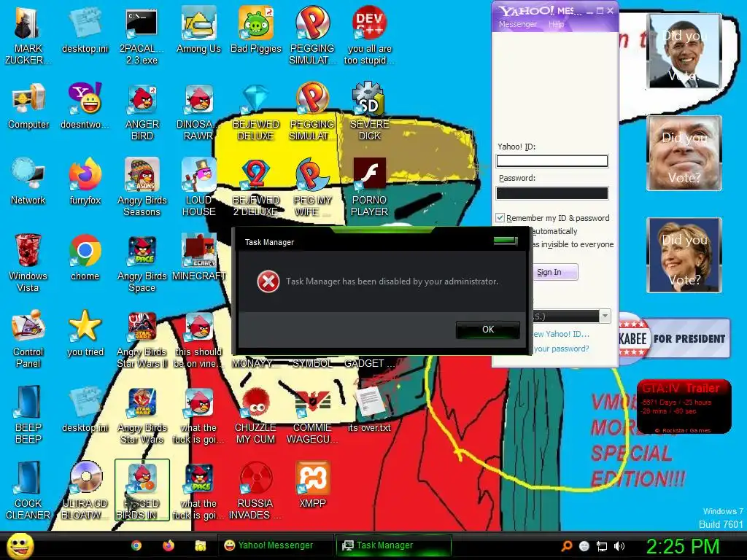Launch Chrome from the taskbar
747x560 pixels.
136,545
